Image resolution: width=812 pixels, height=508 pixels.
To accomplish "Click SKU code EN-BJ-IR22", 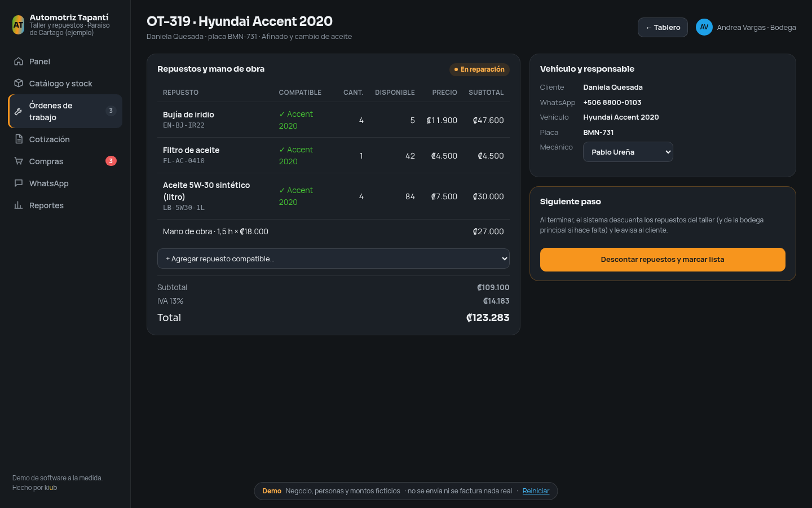I will (x=184, y=125).
